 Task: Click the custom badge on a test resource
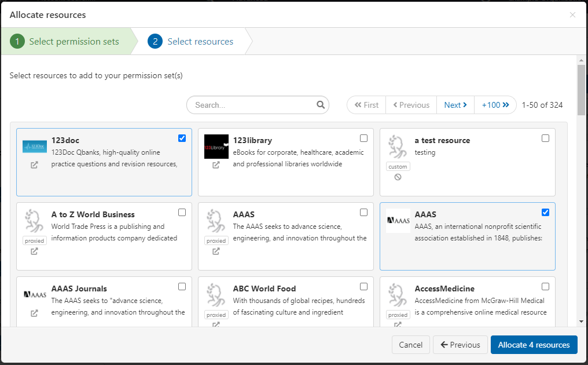coord(398,166)
